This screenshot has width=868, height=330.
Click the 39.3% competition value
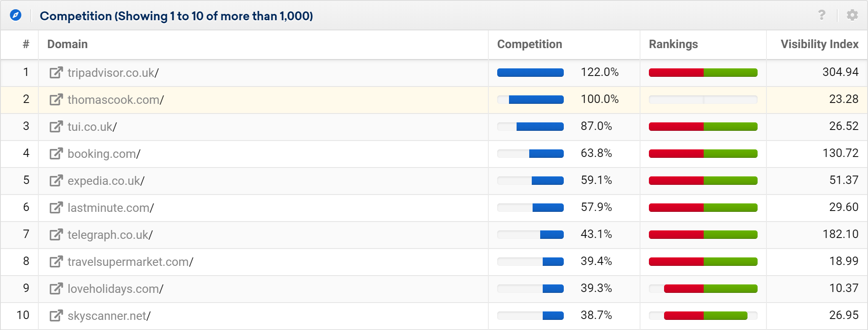tap(596, 288)
